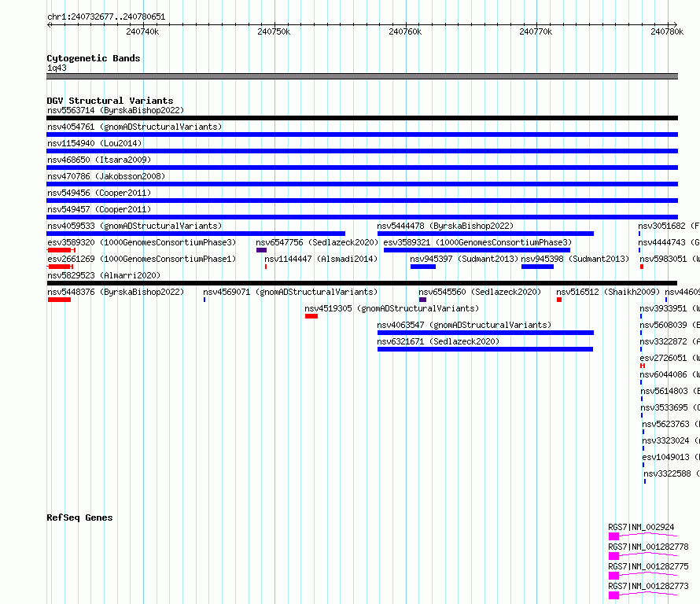This screenshot has width=700, height=604.
Task: Open the nsv4059533 gnomAD variant label
Action: [134, 226]
